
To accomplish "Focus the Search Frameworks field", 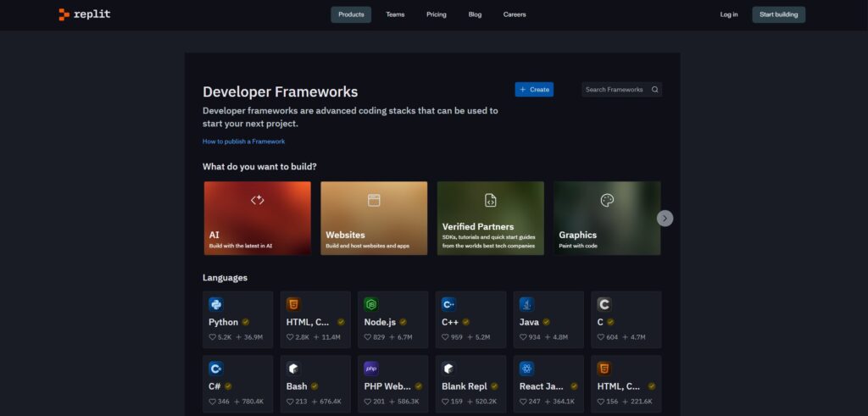I will point(615,90).
